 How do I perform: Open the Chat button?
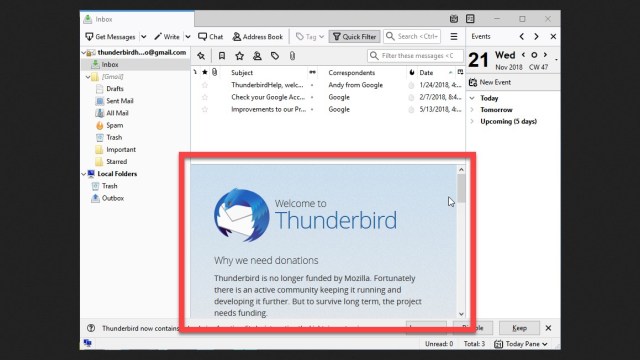click(211, 37)
